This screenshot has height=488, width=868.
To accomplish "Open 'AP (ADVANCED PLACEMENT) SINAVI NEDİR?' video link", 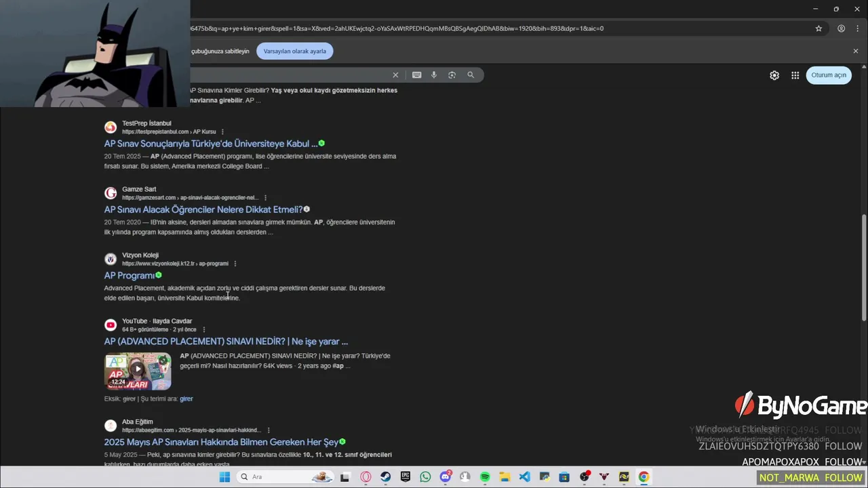I will tap(226, 342).
